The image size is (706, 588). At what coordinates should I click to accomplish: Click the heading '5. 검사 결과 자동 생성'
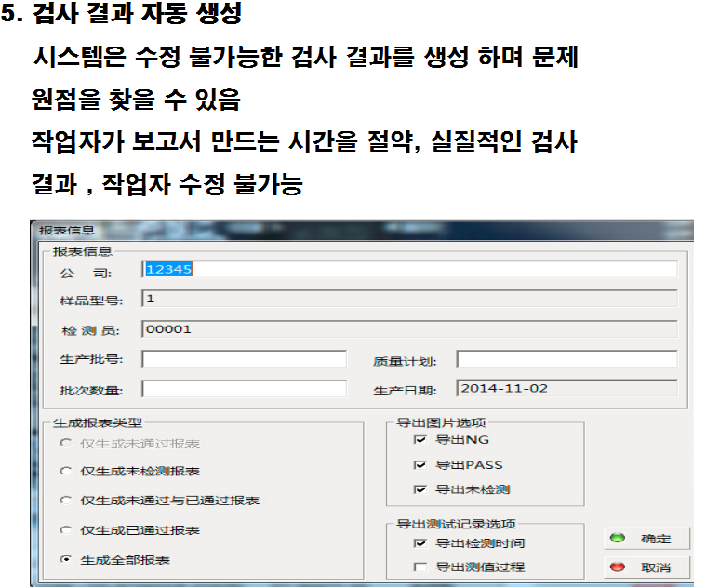(x=122, y=13)
